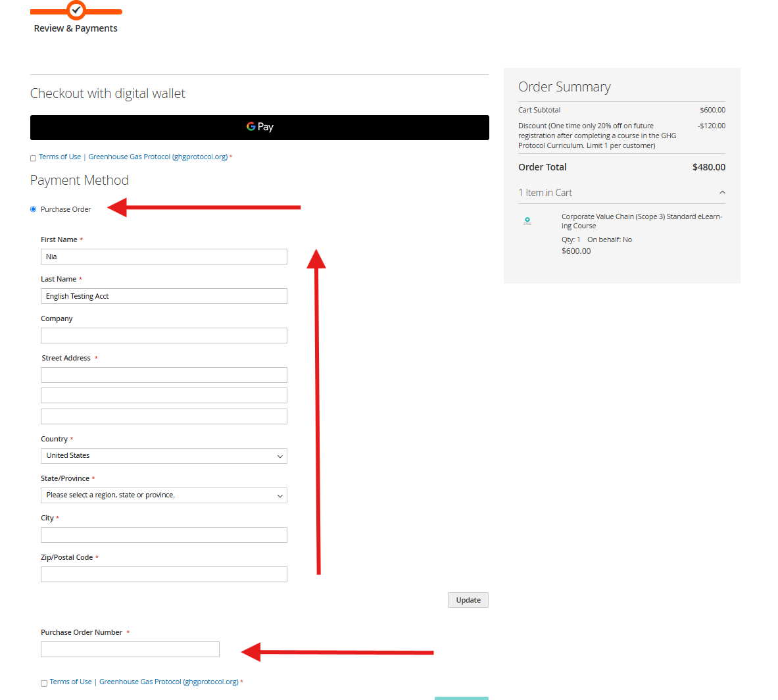778x700 pixels.
Task: Click the course product thumbnail icon
Action: 527,221
